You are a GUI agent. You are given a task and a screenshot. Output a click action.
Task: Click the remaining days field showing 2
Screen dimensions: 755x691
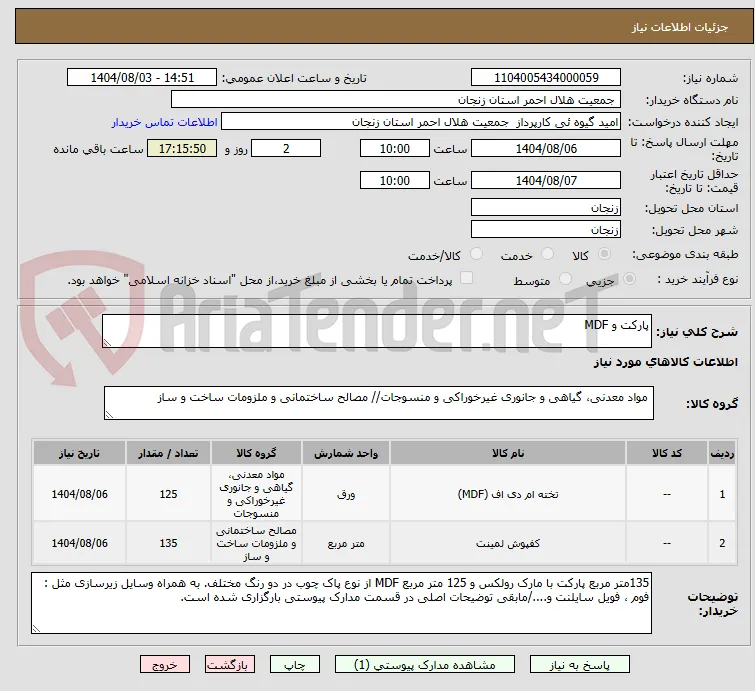pos(286,148)
